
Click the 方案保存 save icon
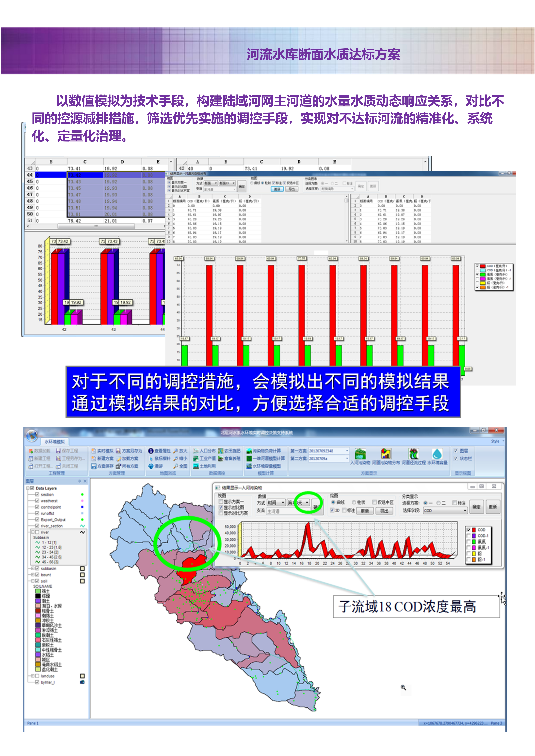(x=94, y=466)
